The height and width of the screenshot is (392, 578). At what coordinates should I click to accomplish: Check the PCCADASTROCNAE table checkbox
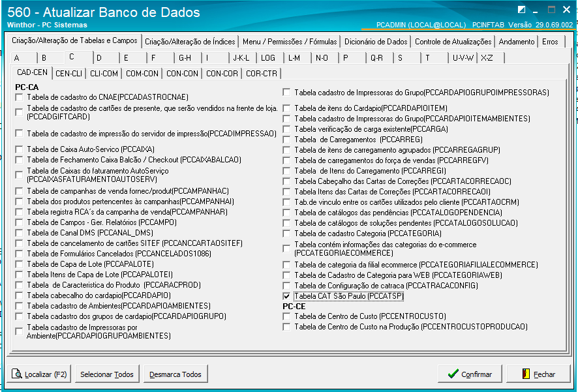pos(19,97)
